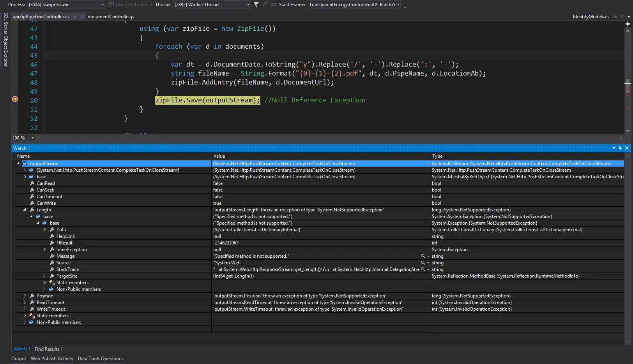The height and width of the screenshot is (364, 633).
Task: Expand the ReadTimeout node
Action: pyautogui.click(x=25, y=302)
